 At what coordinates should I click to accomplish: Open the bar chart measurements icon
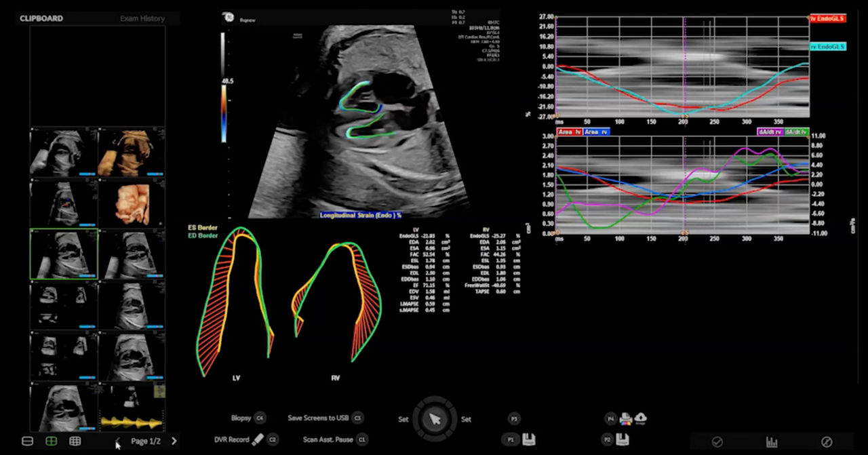point(772,442)
